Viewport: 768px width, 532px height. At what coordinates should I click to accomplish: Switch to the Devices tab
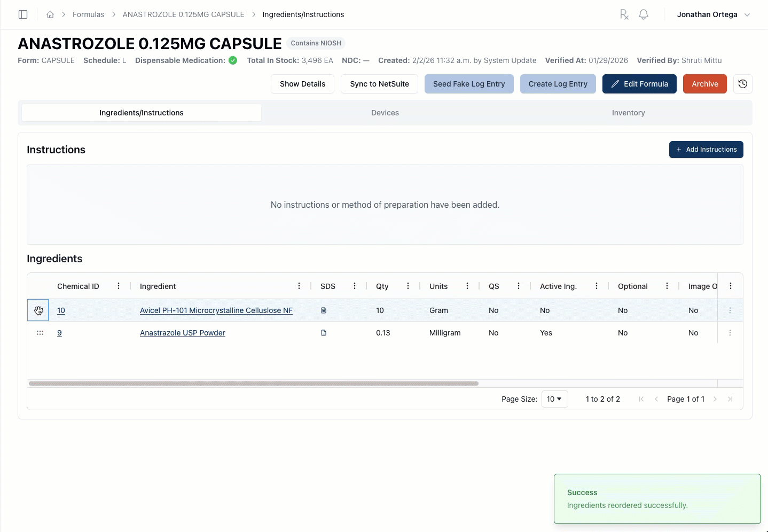point(385,113)
